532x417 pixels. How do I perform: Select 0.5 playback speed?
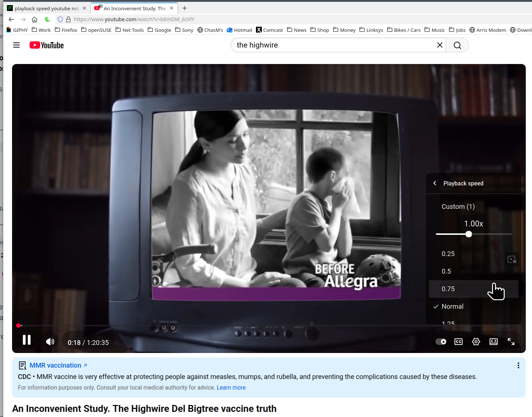tap(473, 271)
